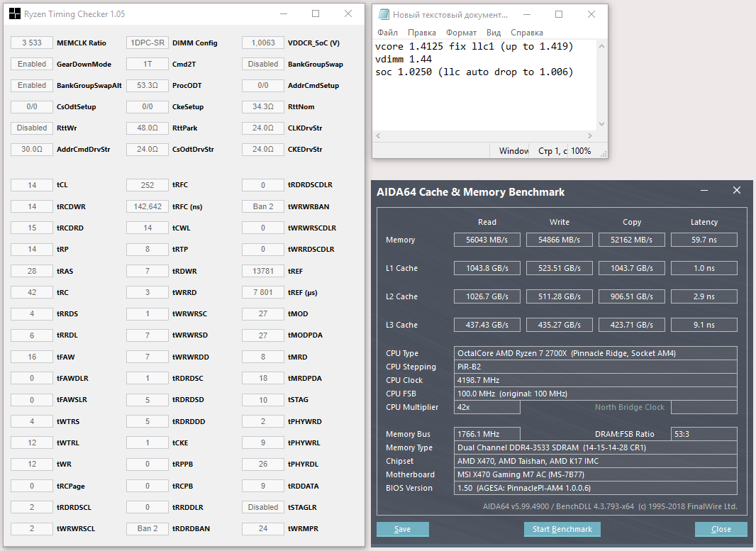Click the tWRMPR value 24
Screen dimensions: 756x551
263,528
